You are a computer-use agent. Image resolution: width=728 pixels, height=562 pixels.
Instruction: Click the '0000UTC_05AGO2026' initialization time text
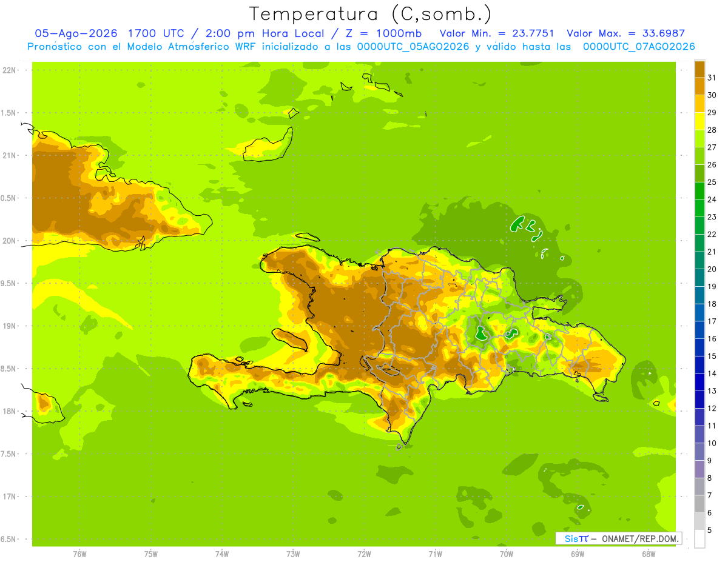tap(413, 47)
